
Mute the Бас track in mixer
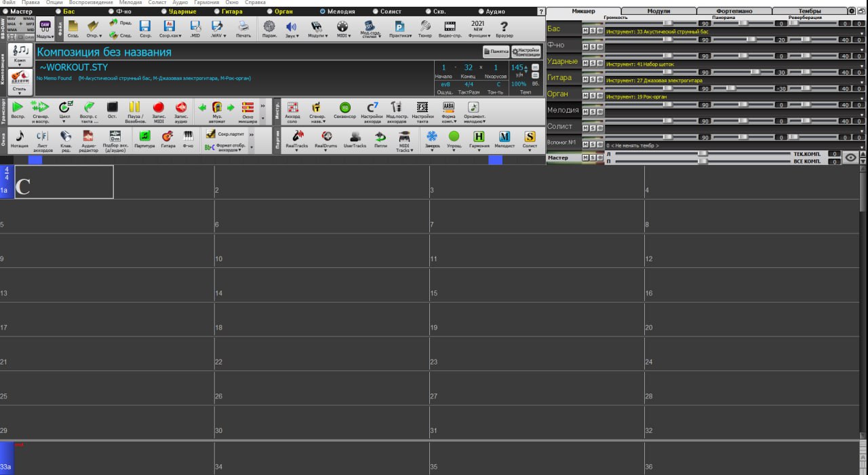coord(585,31)
